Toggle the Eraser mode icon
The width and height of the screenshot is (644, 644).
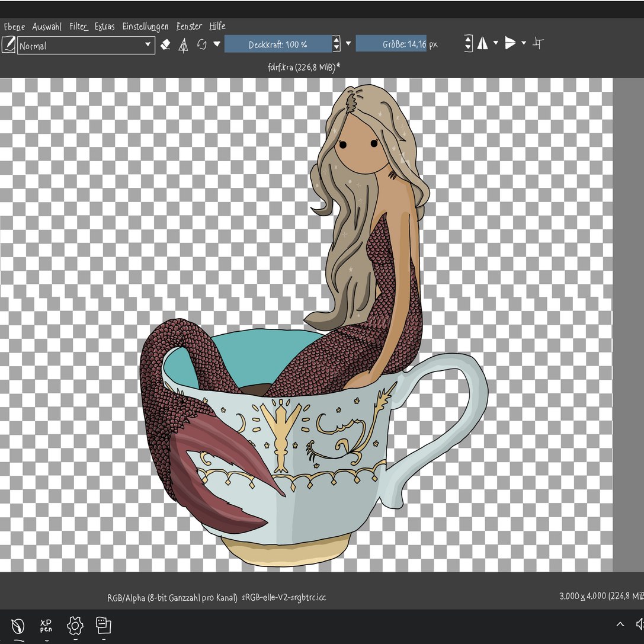pos(166,44)
